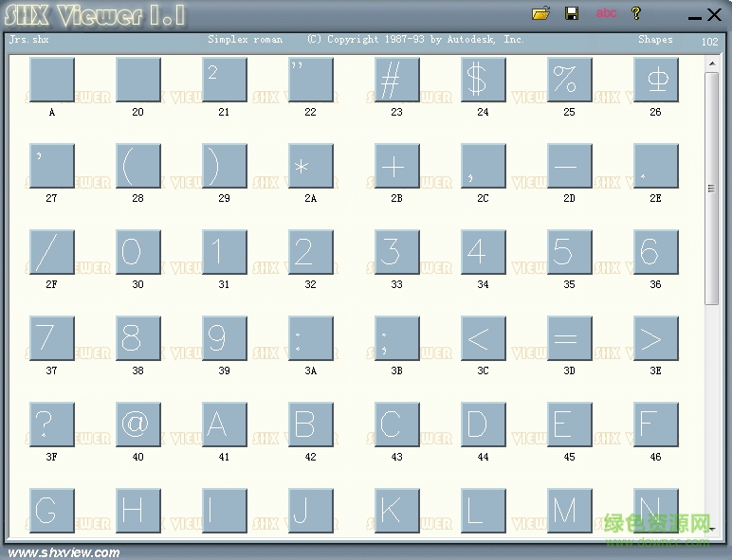Viewport: 732px width, 560px height.
Task: Click the save floppy disk icon
Action: [572, 13]
